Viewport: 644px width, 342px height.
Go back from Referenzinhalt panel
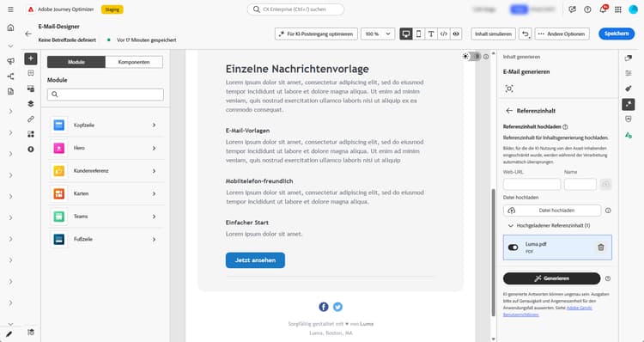click(x=509, y=111)
